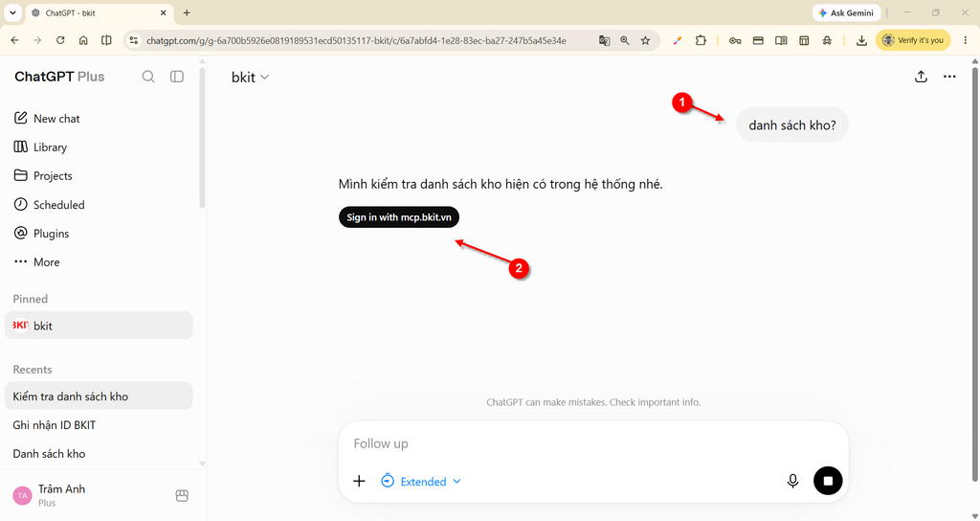The height and width of the screenshot is (521, 980).
Task: Open the payment methods card icon
Action: tap(758, 40)
